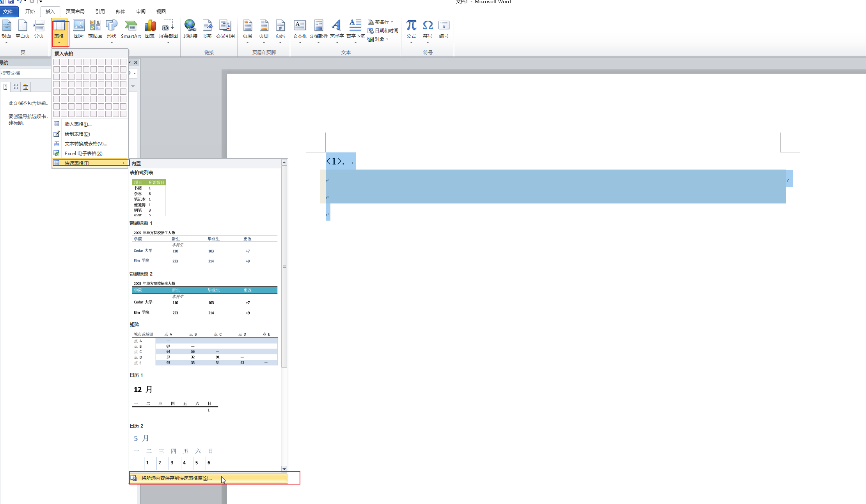
Task: Click the 符号 Omega symbol icon
Action: [428, 29]
